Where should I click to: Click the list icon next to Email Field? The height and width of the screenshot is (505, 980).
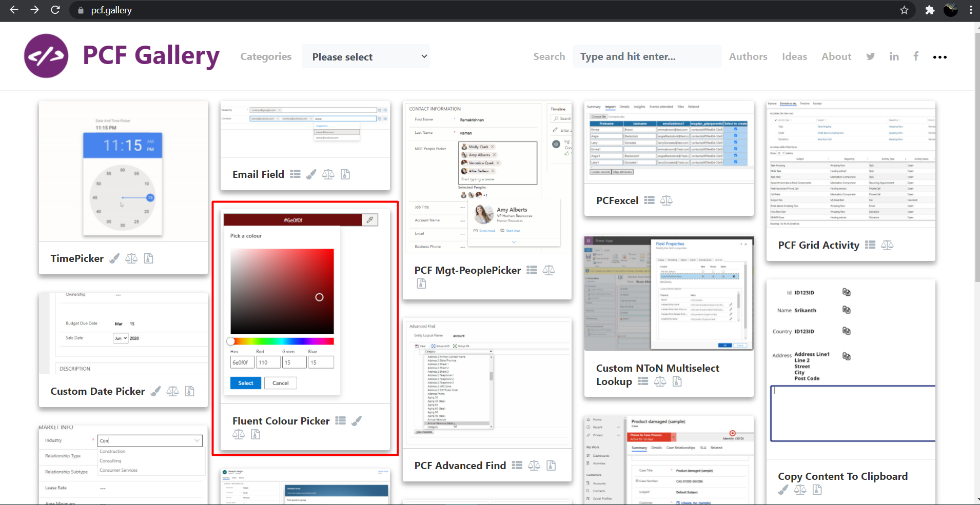(x=295, y=174)
